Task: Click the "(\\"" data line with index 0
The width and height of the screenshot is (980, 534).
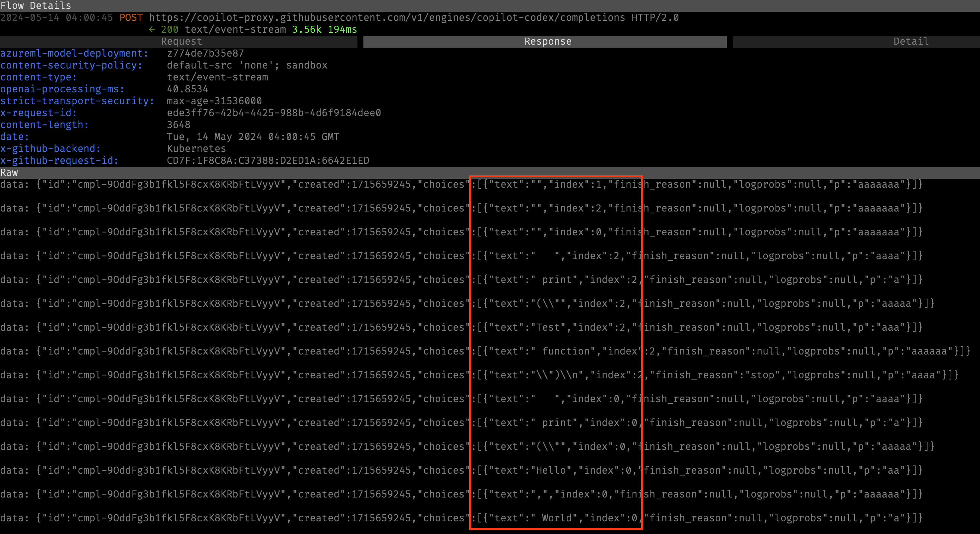Action: [x=468, y=447]
